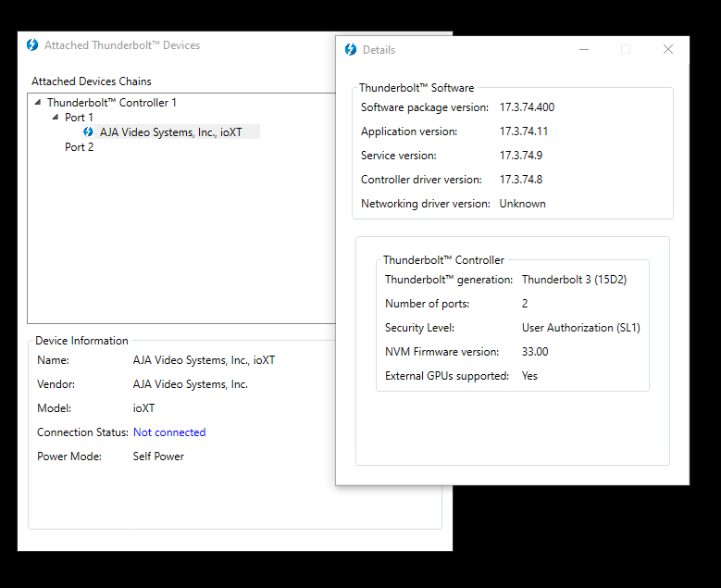Click the device Name value in Device Information
This screenshot has height=588, width=721.
(x=204, y=360)
